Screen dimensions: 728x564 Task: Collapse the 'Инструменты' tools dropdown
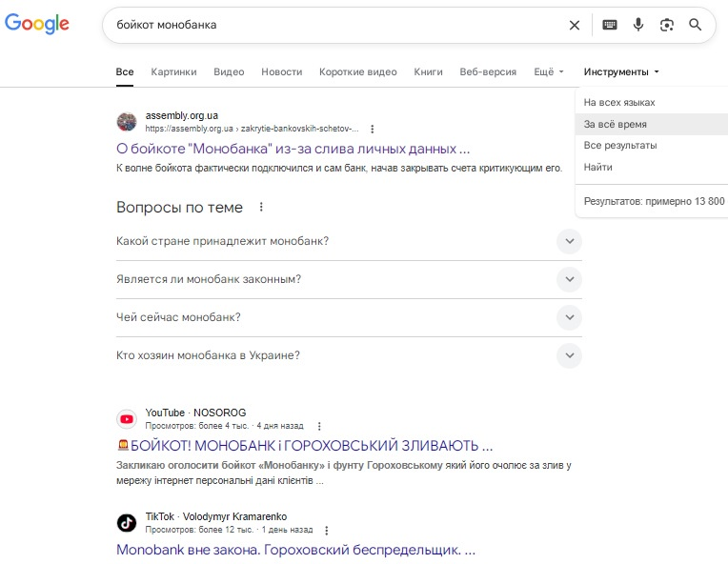click(621, 71)
